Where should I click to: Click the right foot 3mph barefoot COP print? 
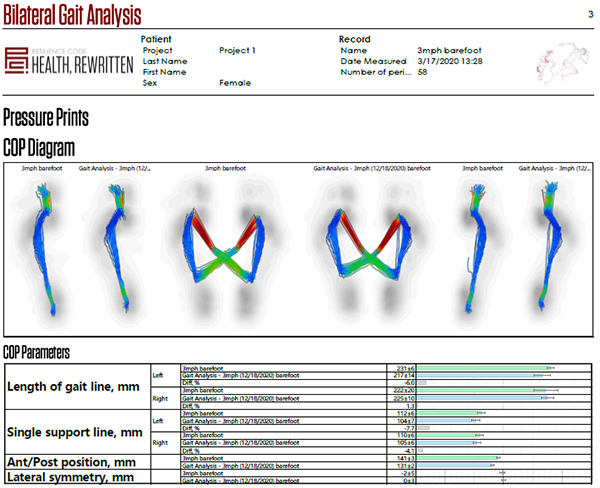tap(478, 246)
